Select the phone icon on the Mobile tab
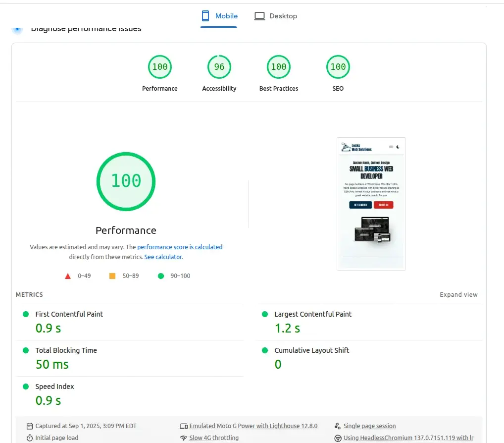This screenshot has height=443, width=504. pyautogui.click(x=204, y=15)
